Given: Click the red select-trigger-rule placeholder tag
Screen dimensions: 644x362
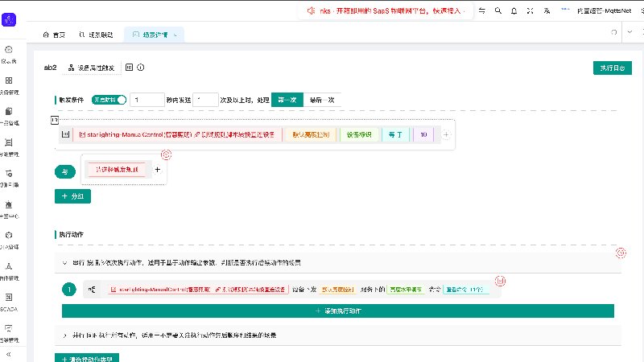Looking at the screenshot, I should tap(117, 170).
